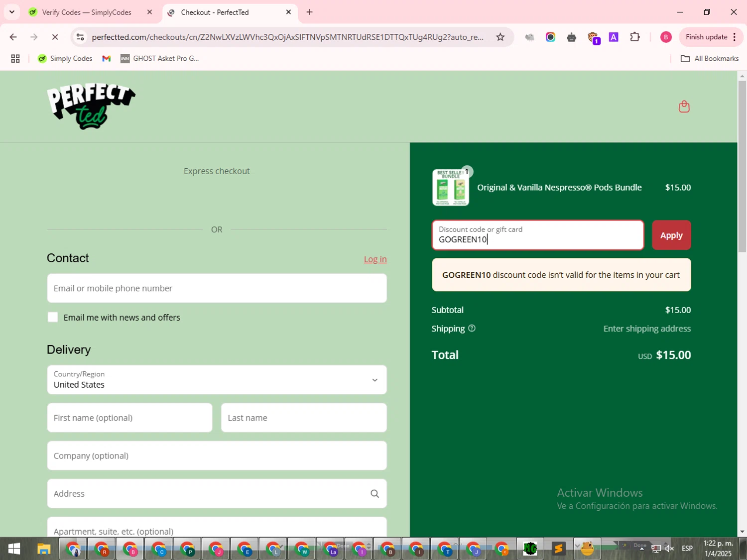Click the taskbar clock and date
This screenshot has width=747, height=560.
[x=718, y=549]
